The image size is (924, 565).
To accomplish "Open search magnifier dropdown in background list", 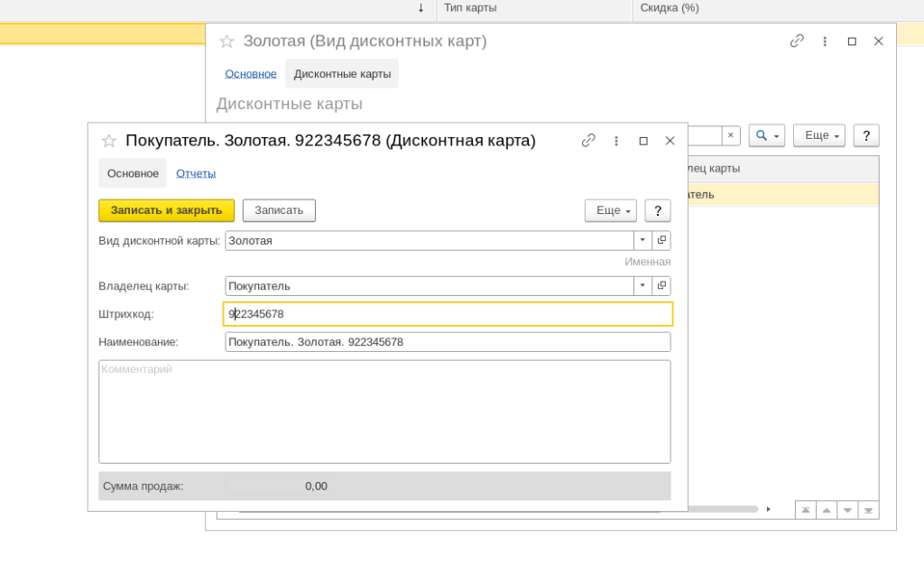I will point(767,135).
